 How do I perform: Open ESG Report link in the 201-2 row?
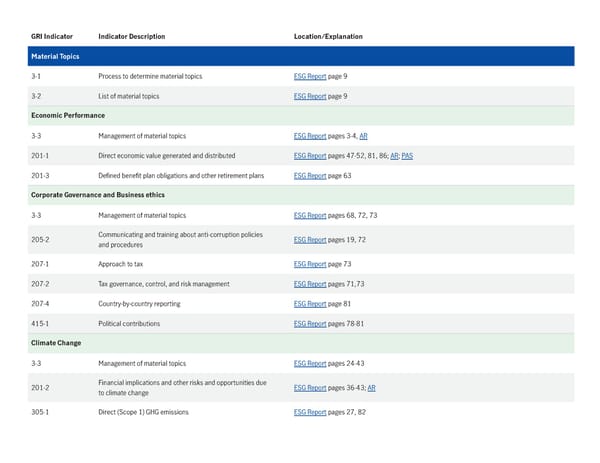coord(310,388)
